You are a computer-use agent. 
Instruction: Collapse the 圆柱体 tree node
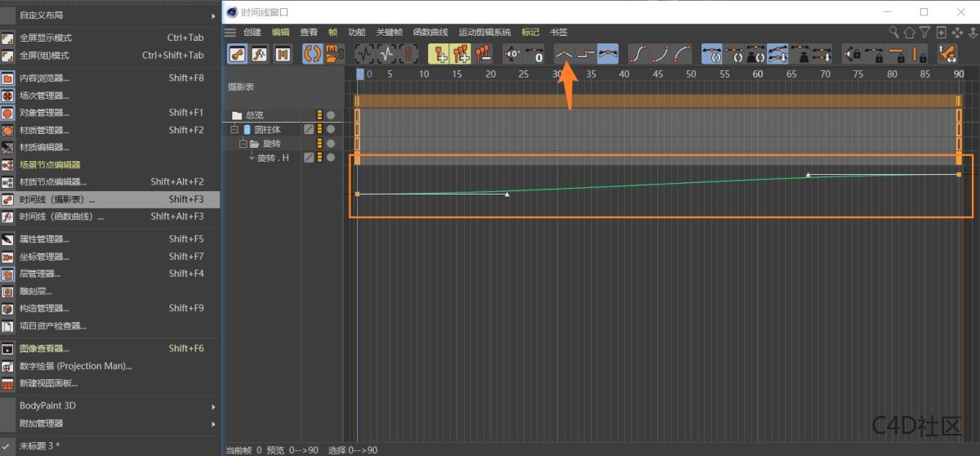pyautogui.click(x=234, y=129)
